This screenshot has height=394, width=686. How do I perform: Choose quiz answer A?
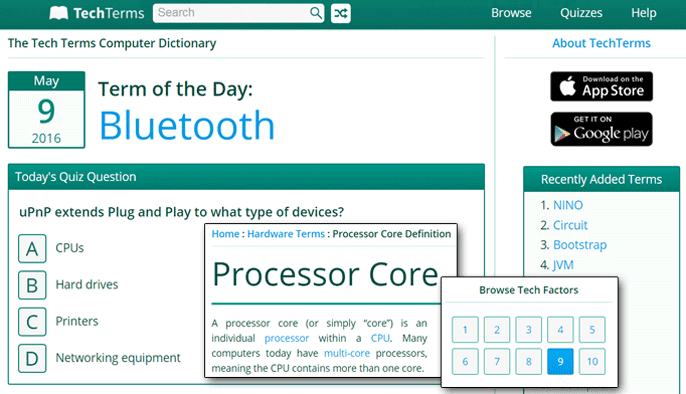(x=32, y=248)
